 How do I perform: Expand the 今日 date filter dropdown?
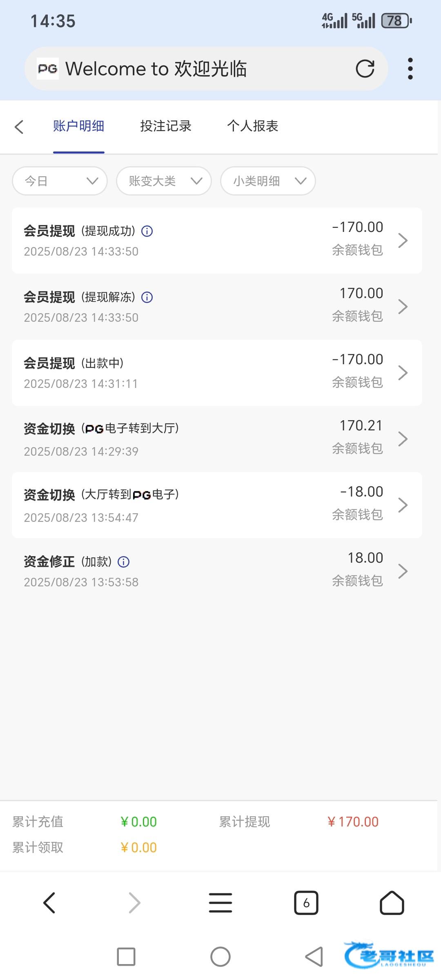60,181
